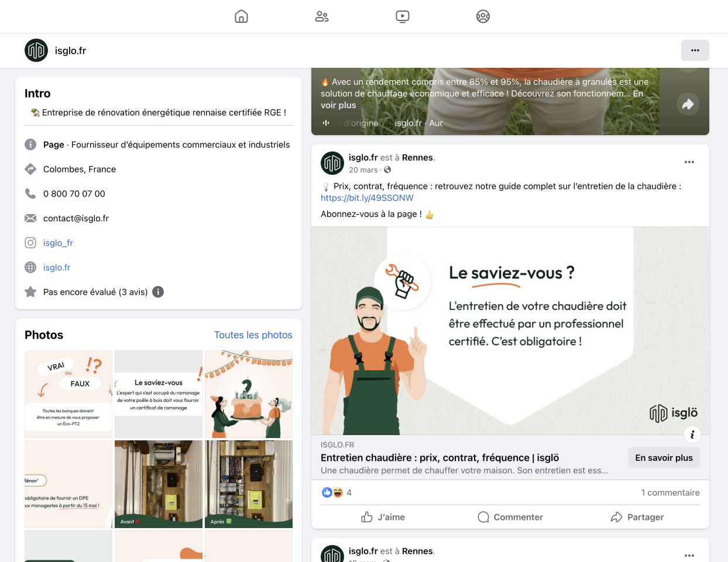Click the Page info icon in Intro

(30, 144)
